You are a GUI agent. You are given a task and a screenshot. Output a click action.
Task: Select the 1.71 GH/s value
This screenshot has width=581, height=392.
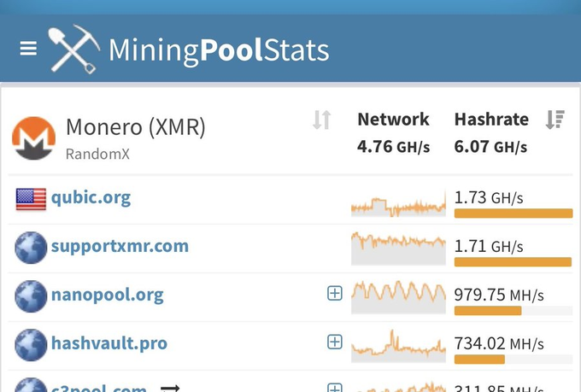489,247
